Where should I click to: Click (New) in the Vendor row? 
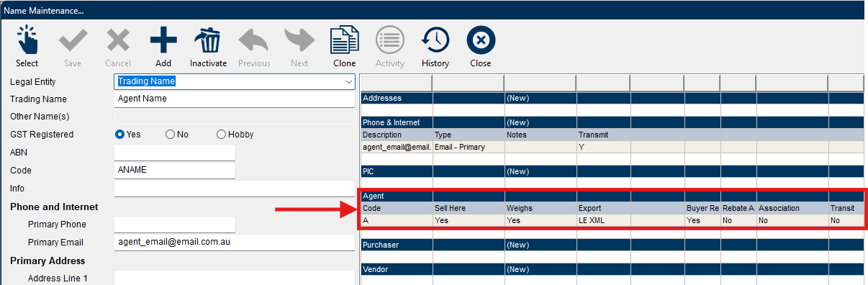517,269
